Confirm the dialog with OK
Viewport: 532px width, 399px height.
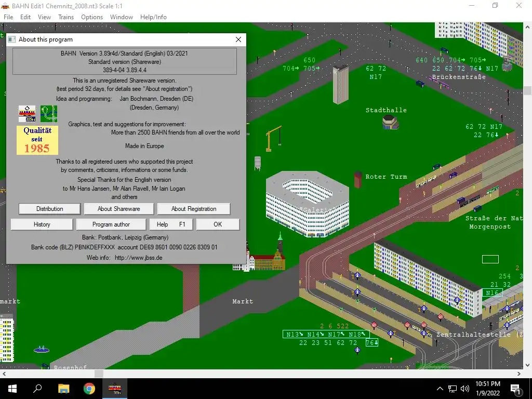218,224
